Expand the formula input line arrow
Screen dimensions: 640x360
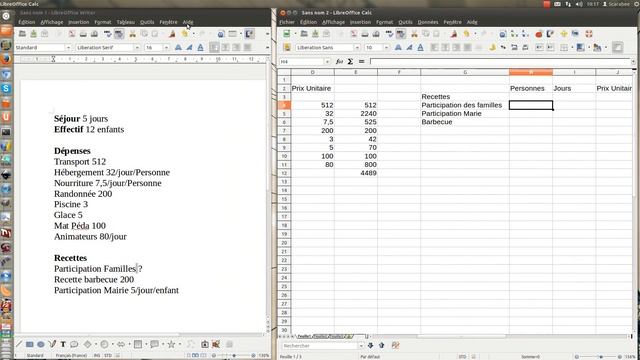tap(633, 62)
